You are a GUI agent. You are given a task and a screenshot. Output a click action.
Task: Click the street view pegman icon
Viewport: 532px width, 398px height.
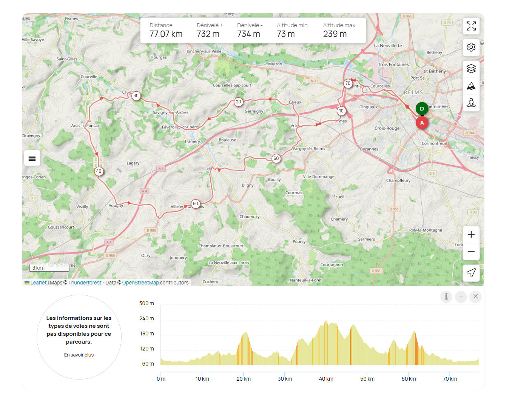pos(471,103)
